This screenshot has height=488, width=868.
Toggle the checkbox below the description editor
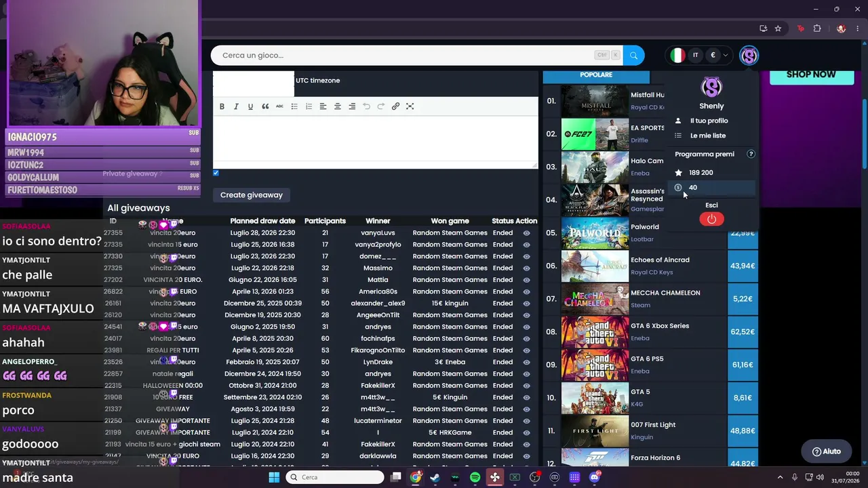coord(216,173)
